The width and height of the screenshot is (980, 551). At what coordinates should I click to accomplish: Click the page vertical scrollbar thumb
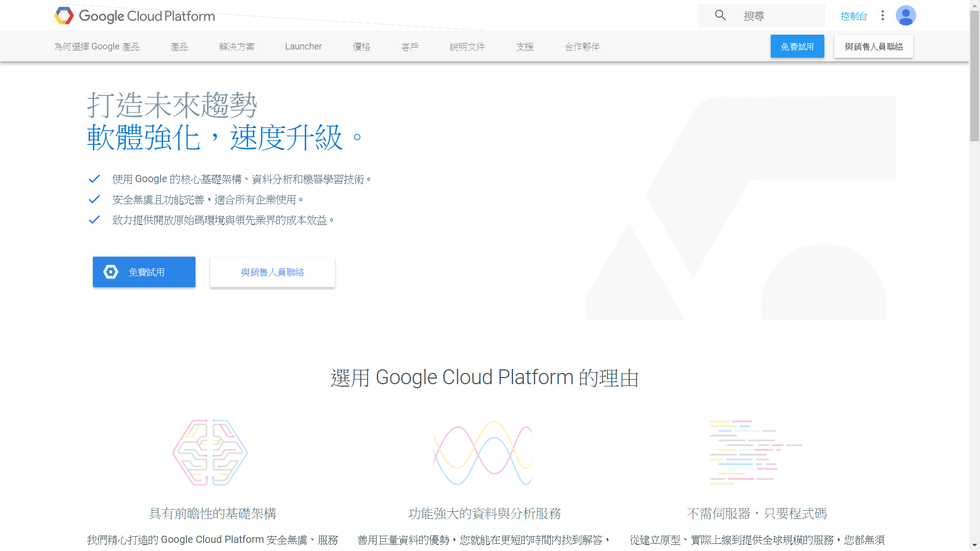974,76
